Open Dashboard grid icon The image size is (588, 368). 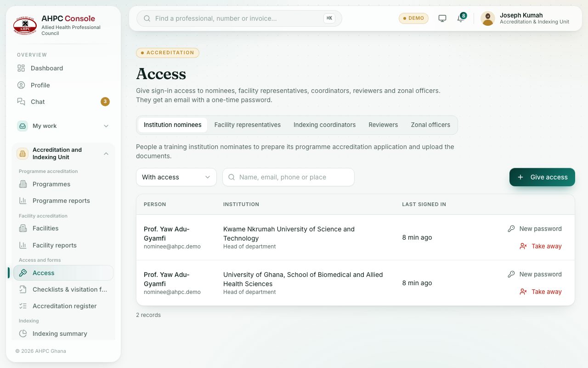point(21,68)
